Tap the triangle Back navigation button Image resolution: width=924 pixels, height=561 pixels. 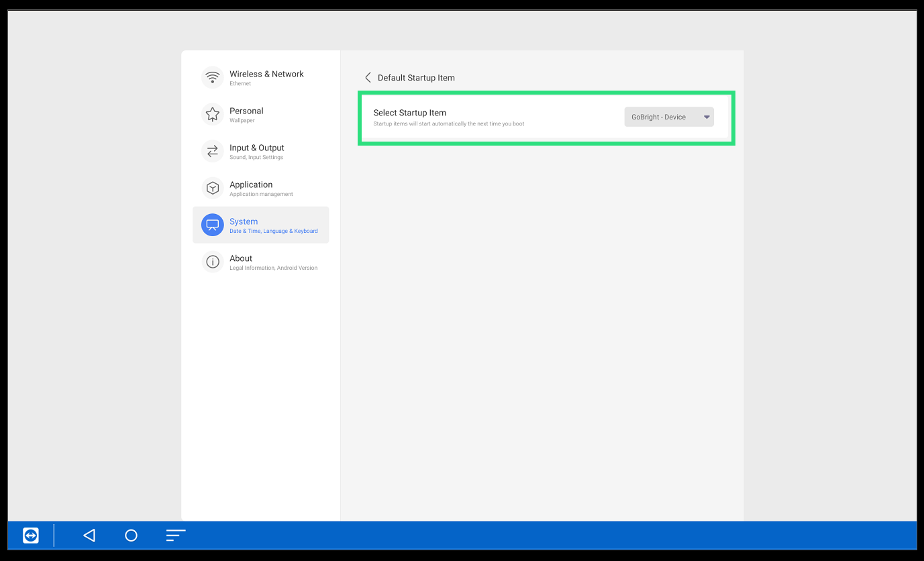(x=89, y=535)
